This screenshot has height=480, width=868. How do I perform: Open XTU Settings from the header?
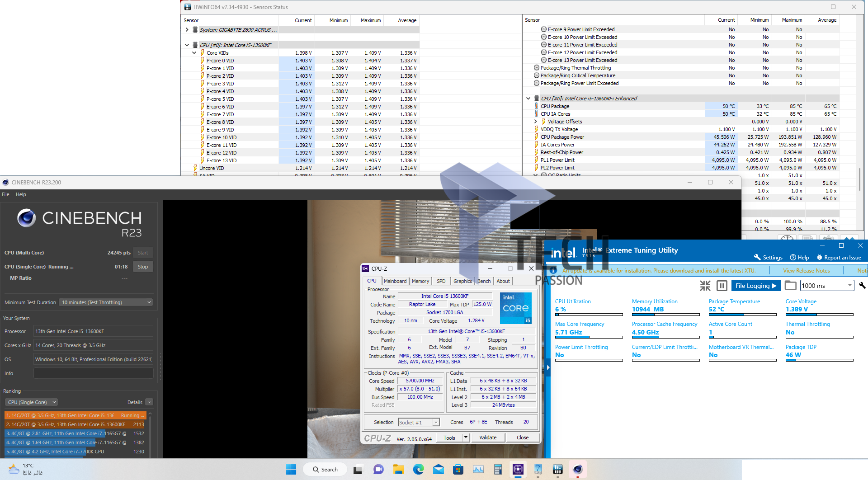pyautogui.click(x=768, y=258)
